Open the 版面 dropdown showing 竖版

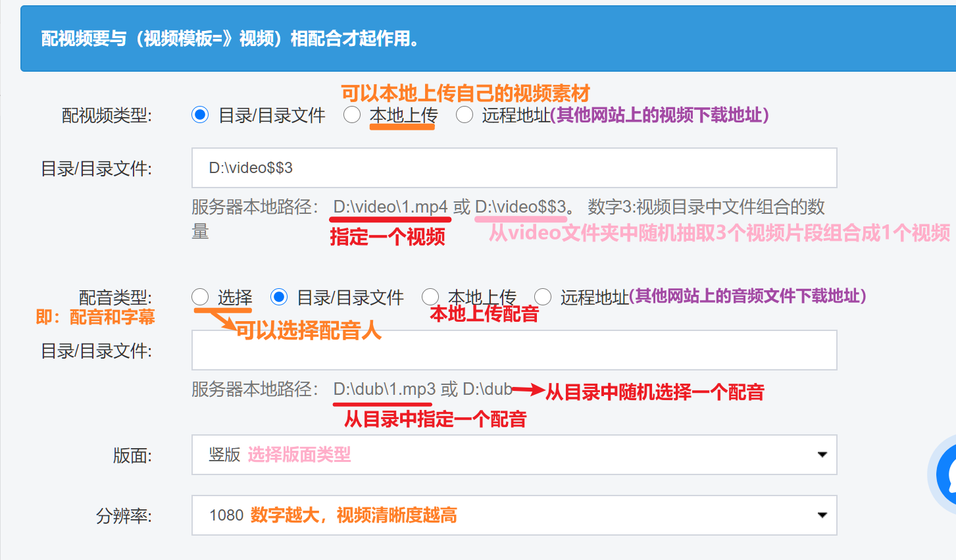(x=514, y=455)
